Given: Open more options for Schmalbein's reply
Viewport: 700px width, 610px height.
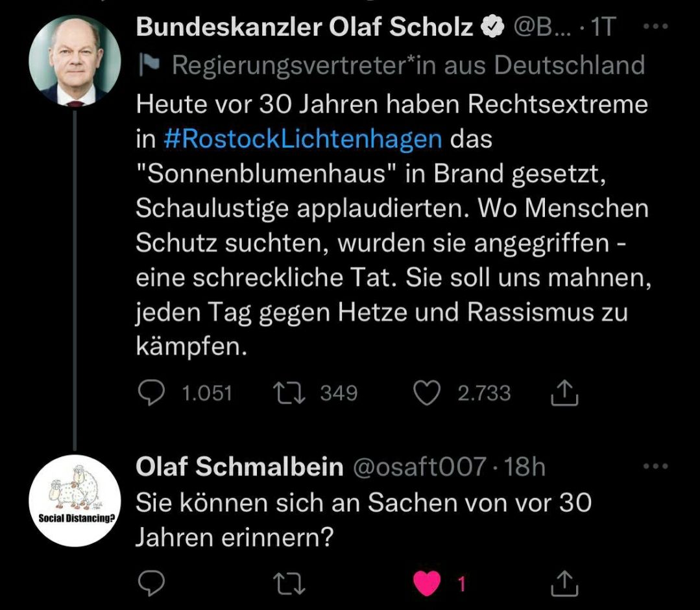Looking at the screenshot, I should coord(658,466).
